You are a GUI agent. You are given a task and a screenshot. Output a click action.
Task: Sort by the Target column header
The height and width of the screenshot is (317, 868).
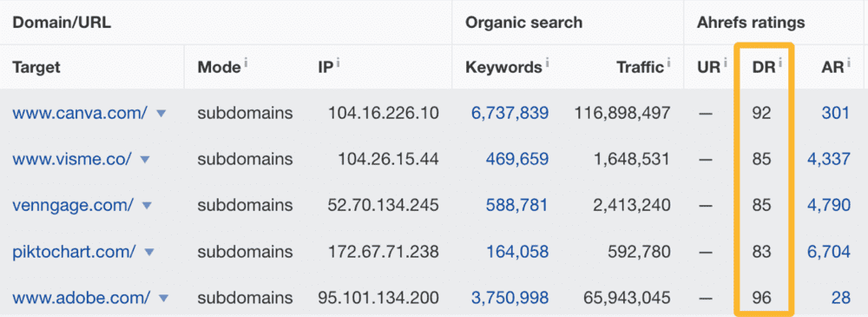pyautogui.click(x=36, y=68)
